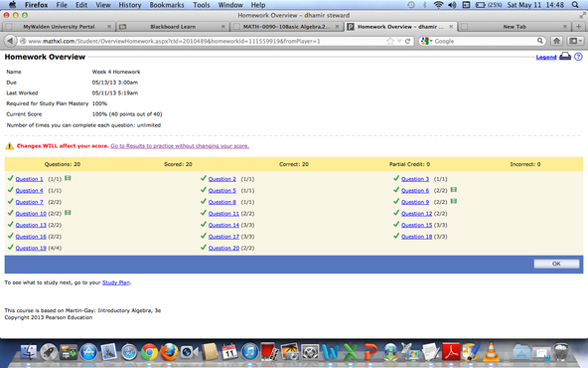Open the Bookmarks menu
588x368 pixels.
pos(167,5)
